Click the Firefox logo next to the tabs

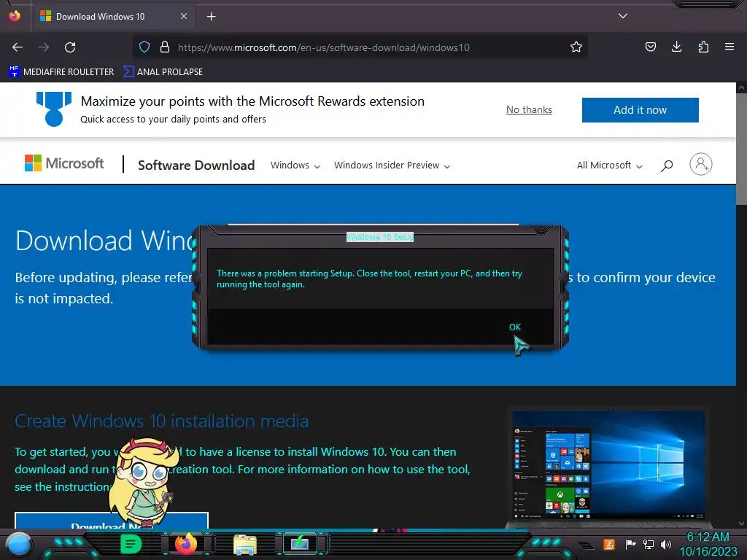(x=15, y=16)
